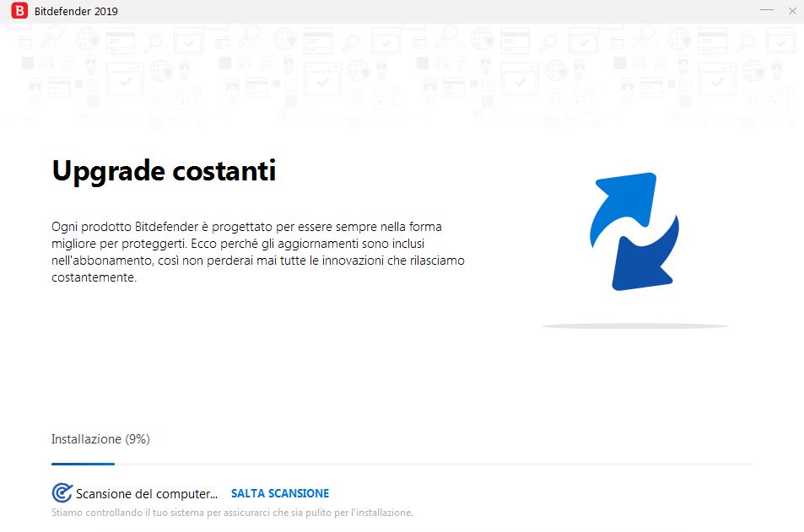Close the Bitdefender installer window

pyautogui.click(x=792, y=11)
